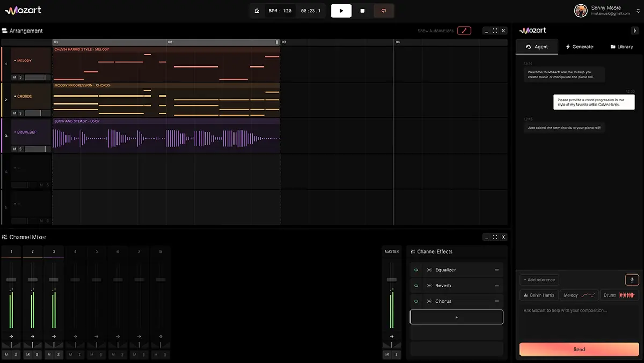
Task: Mute mixer channel 1
Action: [6, 355]
